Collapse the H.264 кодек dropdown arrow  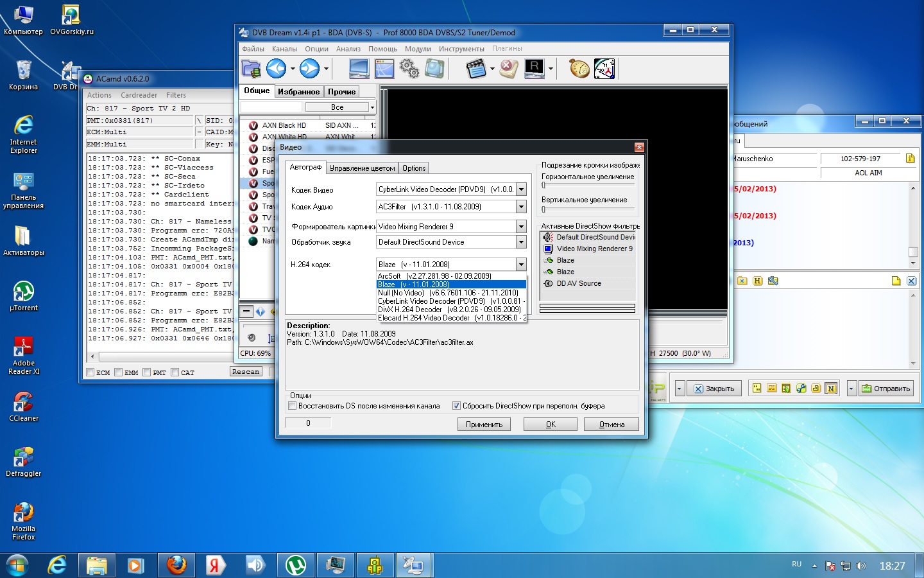521,265
